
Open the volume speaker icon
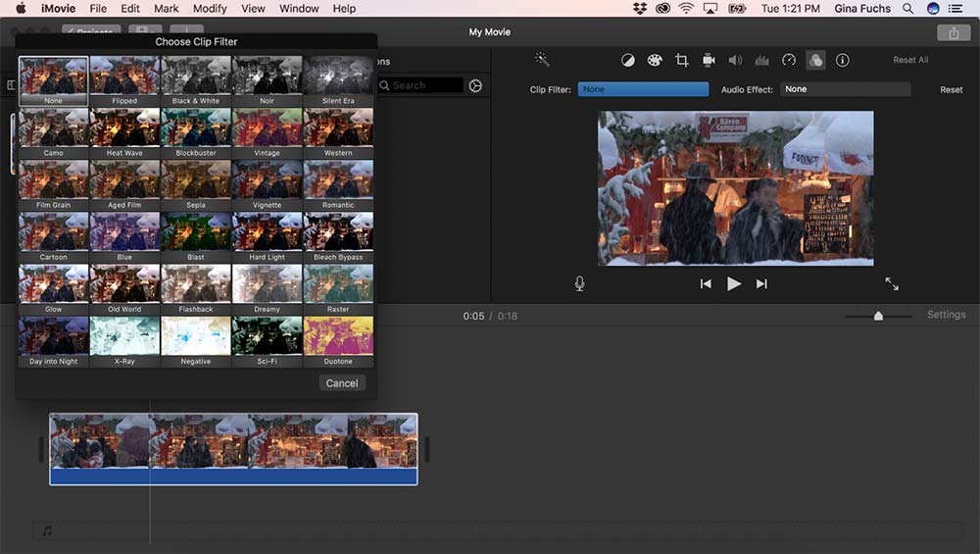pyautogui.click(x=735, y=60)
